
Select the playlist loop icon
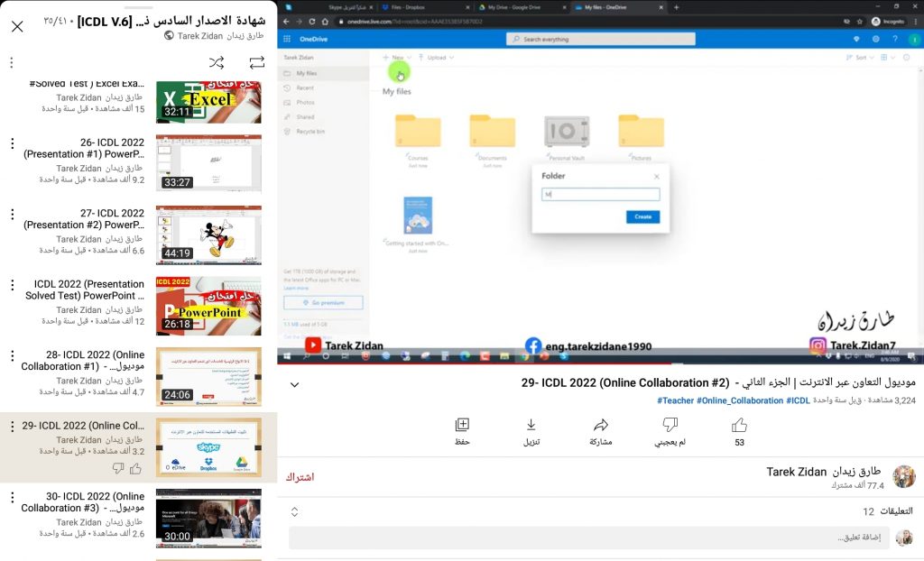(x=256, y=62)
